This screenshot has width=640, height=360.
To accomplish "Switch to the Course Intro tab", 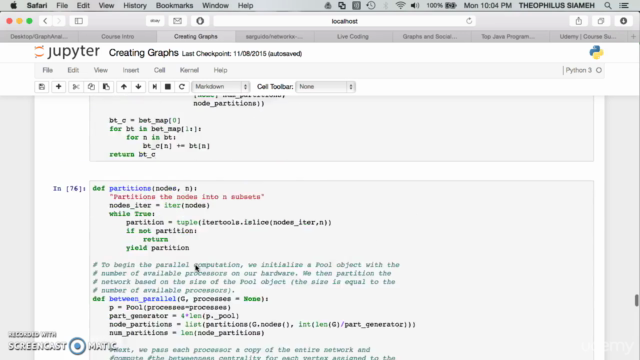I will [x=118, y=36].
